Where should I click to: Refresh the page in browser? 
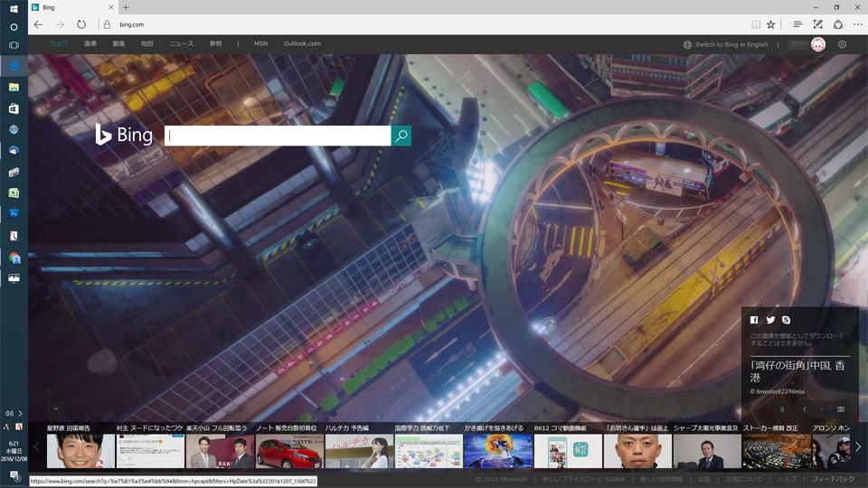point(81,24)
